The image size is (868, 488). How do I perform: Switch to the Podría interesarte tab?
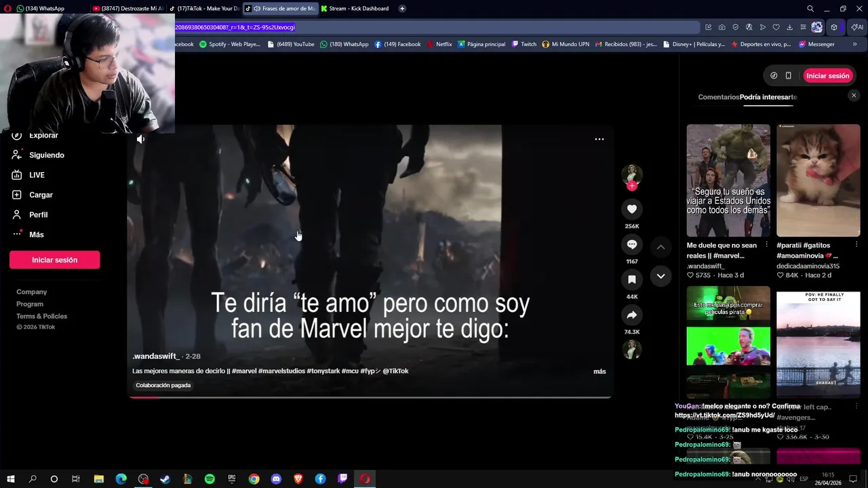click(x=768, y=97)
